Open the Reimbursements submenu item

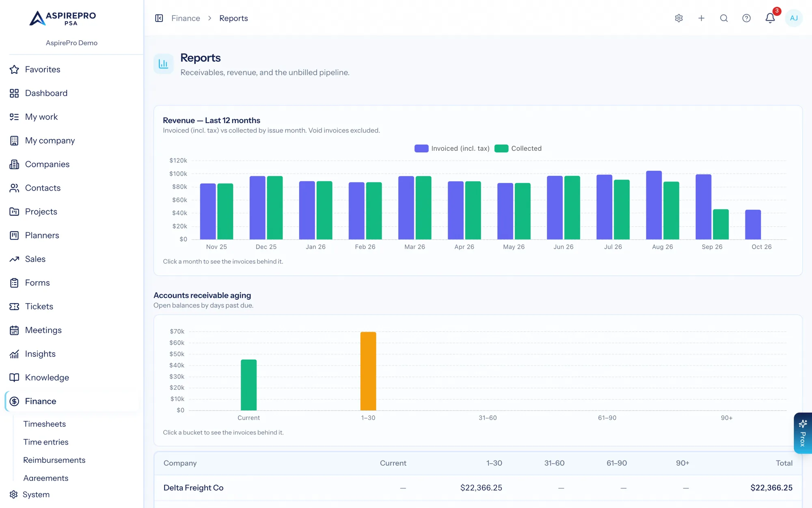coord(54,460)
